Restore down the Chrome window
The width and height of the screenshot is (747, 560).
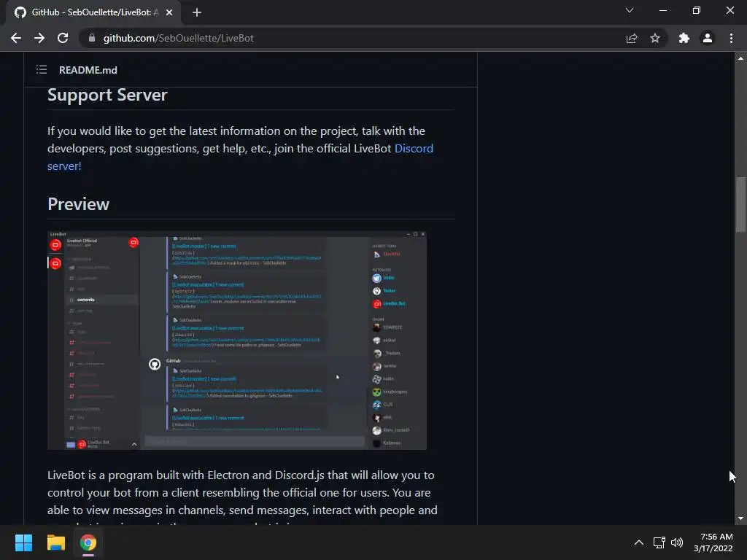[697, 10]
